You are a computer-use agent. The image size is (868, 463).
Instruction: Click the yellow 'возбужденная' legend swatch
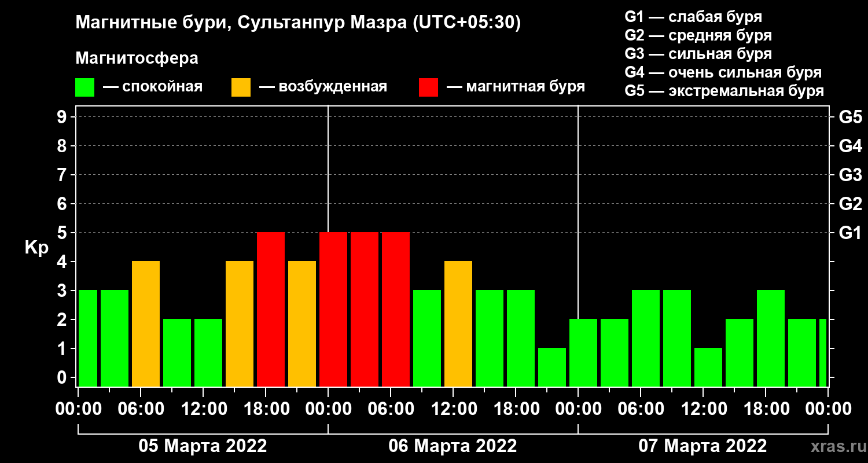(241, 87)
